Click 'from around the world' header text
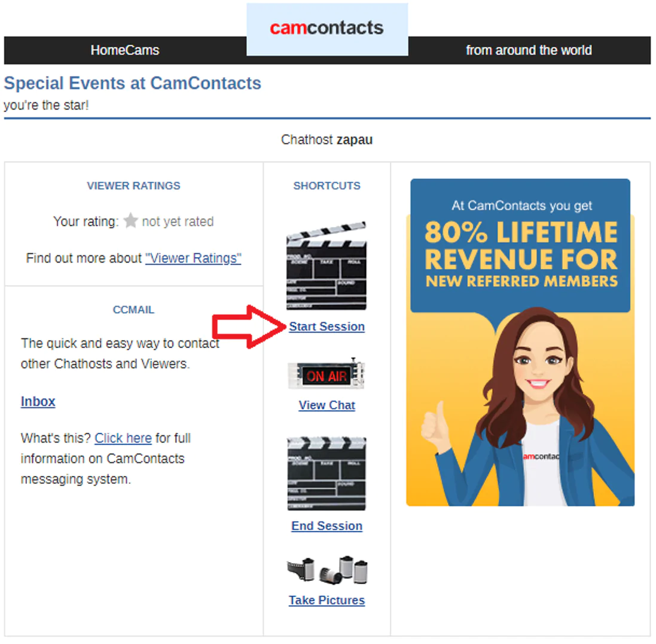This screenshot has width=656, height=644. (x=529, y=50)
